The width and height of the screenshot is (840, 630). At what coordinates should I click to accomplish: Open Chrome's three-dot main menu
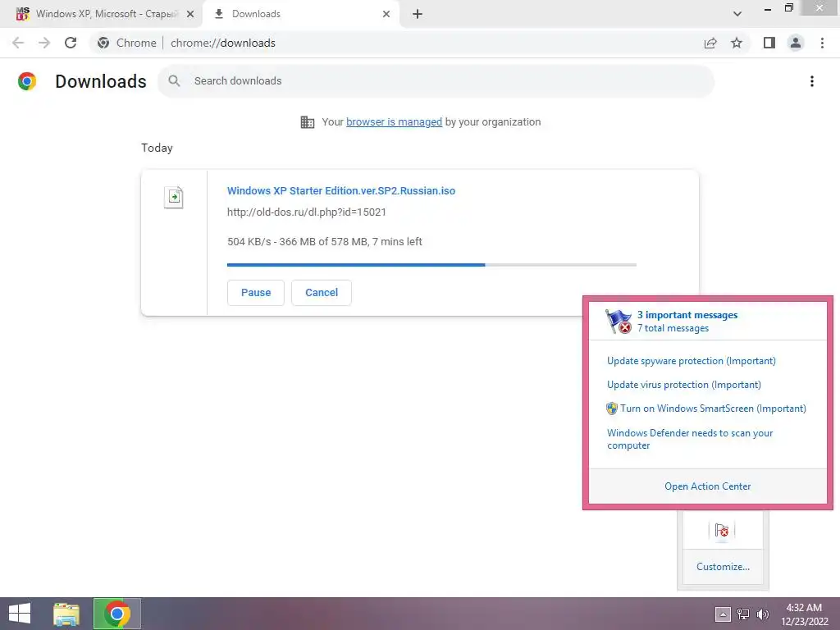pyautogui.click(x=822, y=43)
